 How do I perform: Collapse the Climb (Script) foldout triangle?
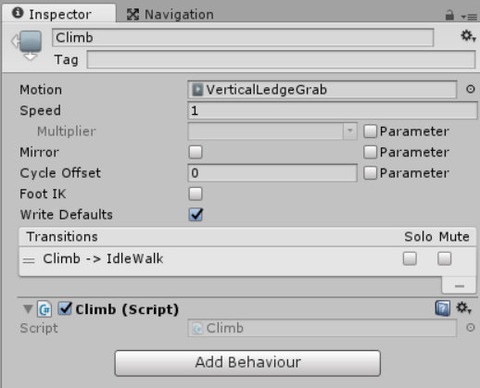(x=28, y=309)
